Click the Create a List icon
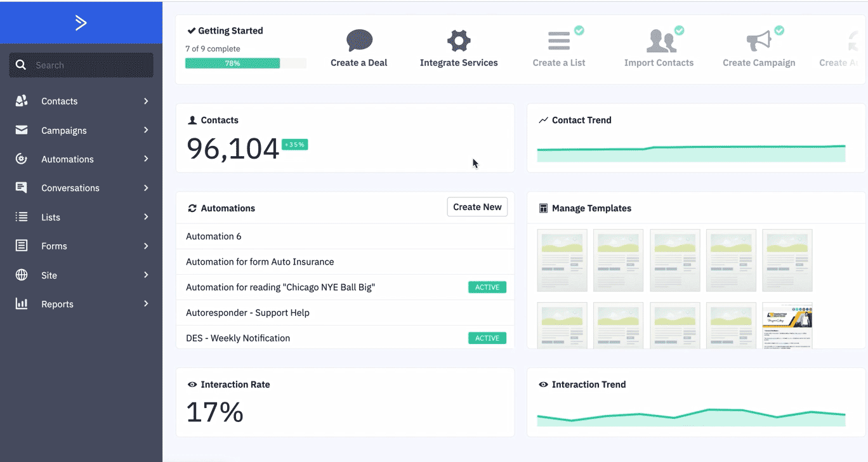This screenshot has height=462, width=868. (559, 41)
